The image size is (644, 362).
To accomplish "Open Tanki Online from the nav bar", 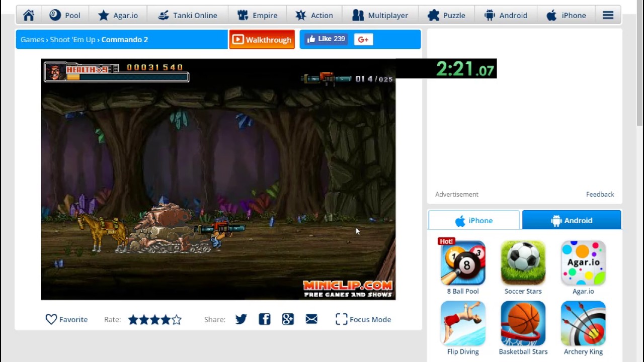I will coord(187,15).
